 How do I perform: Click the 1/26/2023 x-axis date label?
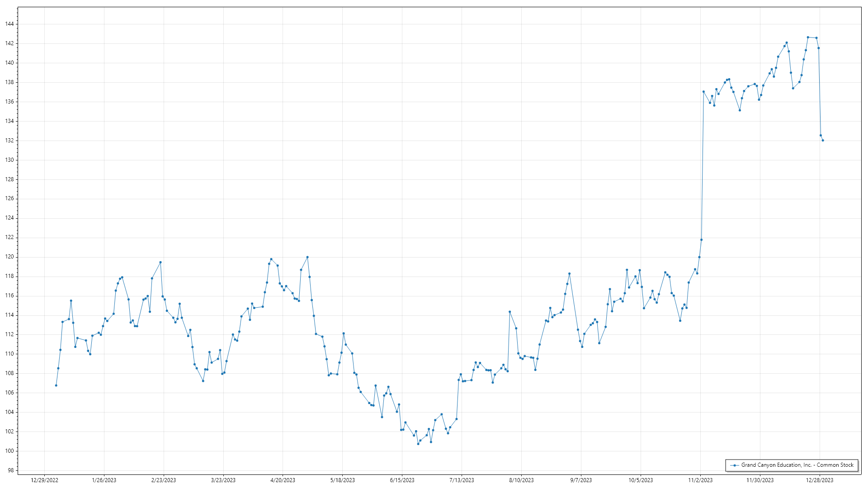(104, 480)
